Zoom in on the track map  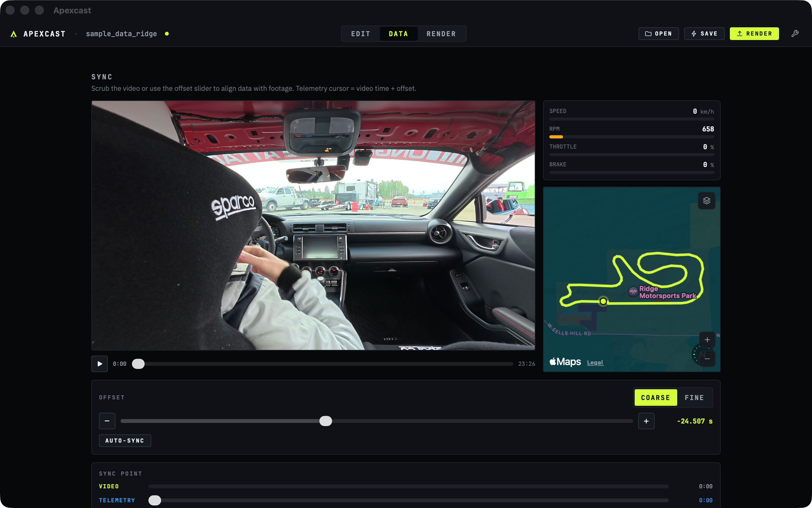coord(707,340)
